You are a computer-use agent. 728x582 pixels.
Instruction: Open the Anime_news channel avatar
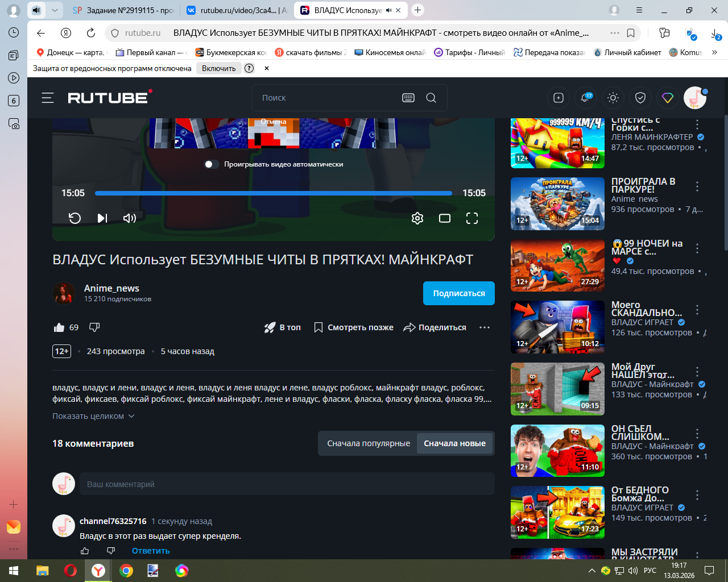tap(64, 293)
